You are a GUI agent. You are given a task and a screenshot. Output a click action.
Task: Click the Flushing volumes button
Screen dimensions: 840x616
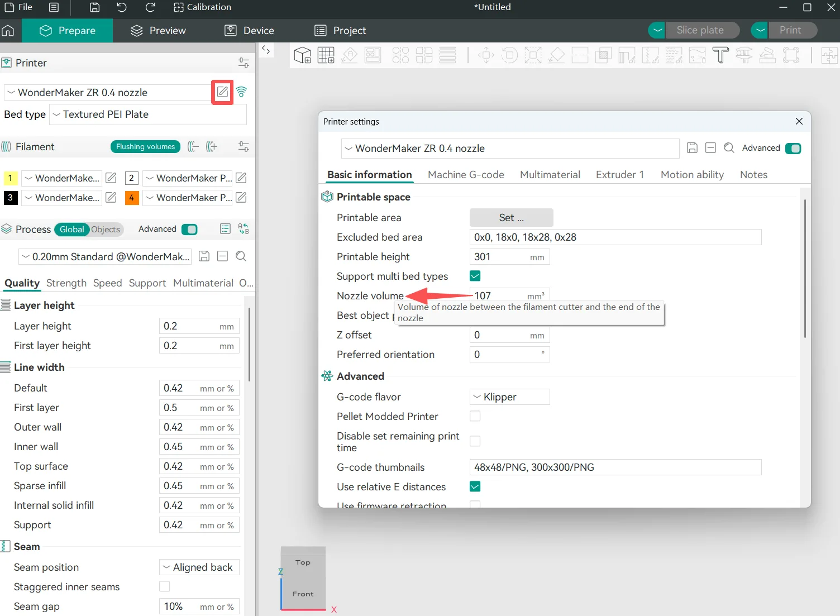tap(146, 147)
